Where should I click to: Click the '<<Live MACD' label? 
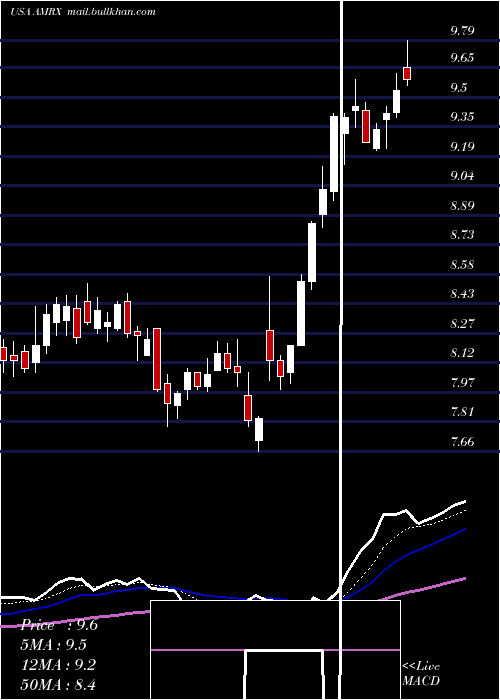[x=421, y=673]
